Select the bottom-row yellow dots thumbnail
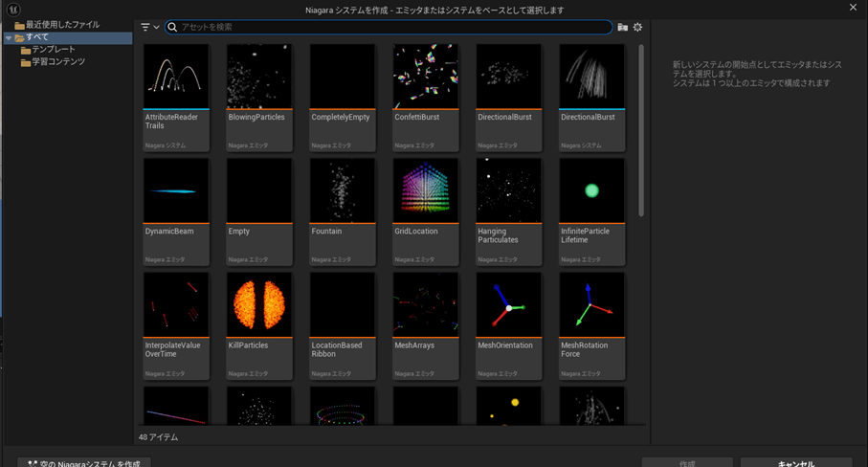Viewport: 868px width, 467px height. tap(509, 406)
